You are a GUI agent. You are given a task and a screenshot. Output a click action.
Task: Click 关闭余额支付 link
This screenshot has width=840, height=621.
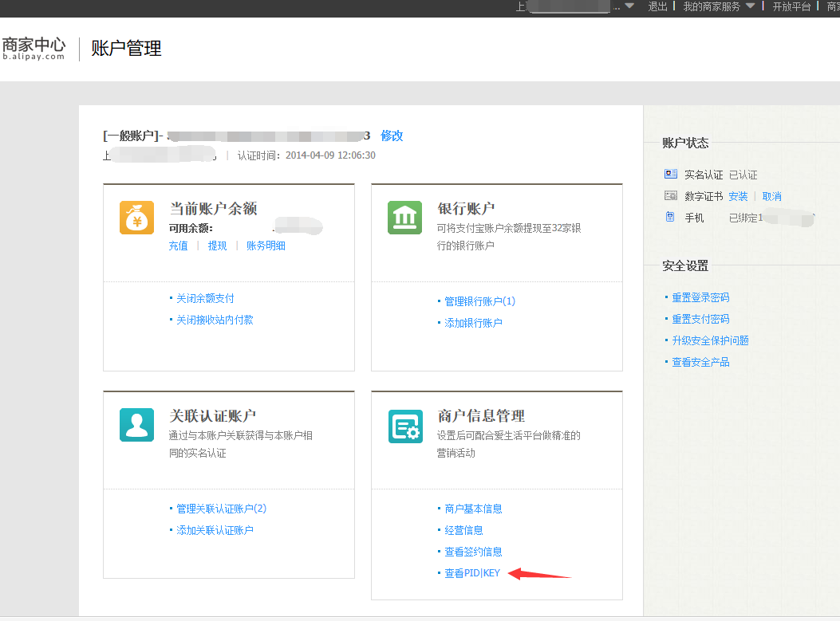205,298
